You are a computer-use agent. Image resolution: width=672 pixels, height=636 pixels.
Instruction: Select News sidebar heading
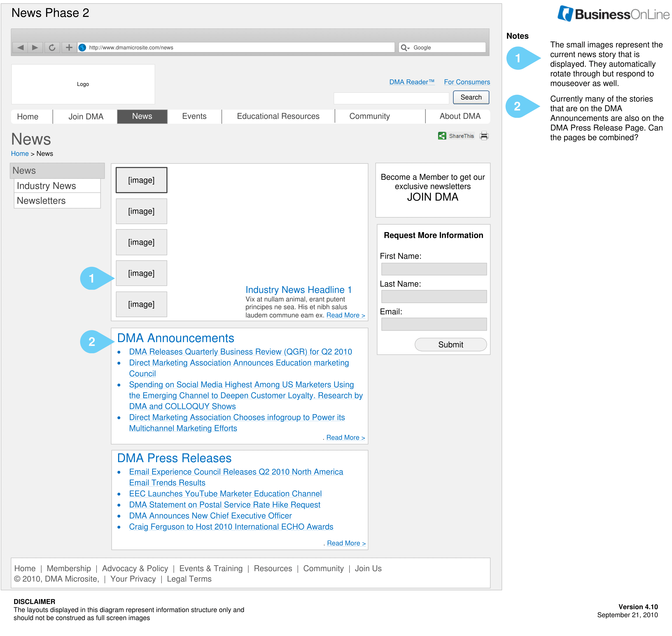57,170
